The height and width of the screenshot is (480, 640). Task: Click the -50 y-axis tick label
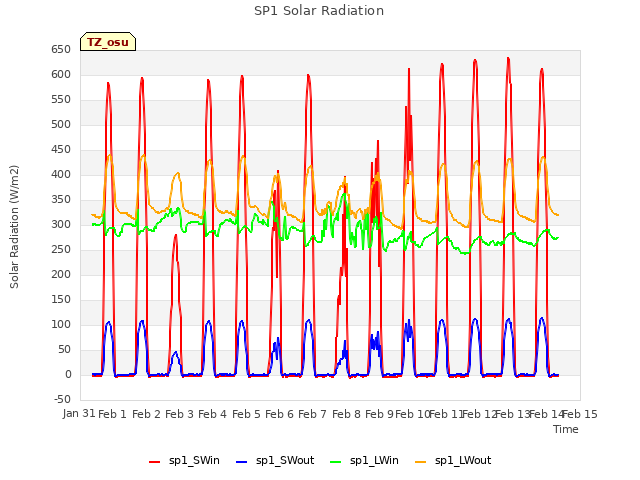[x=62, y=400]
